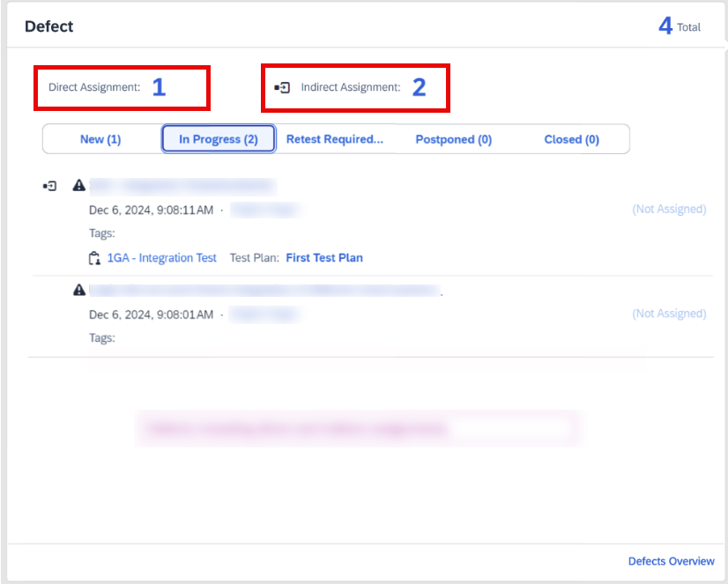Go to the Closed (0) tab
This screenshot has width=728, height=584.
[x=571, y=139]
